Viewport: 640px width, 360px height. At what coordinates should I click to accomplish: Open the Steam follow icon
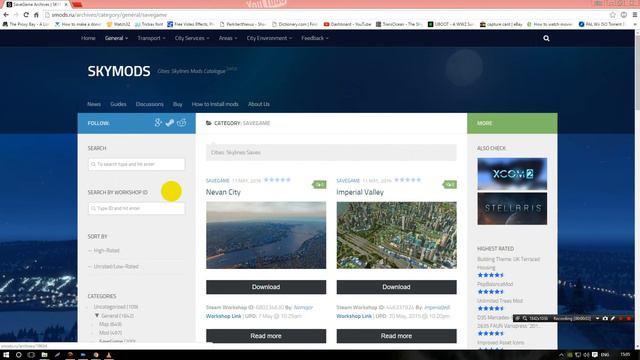170,122
